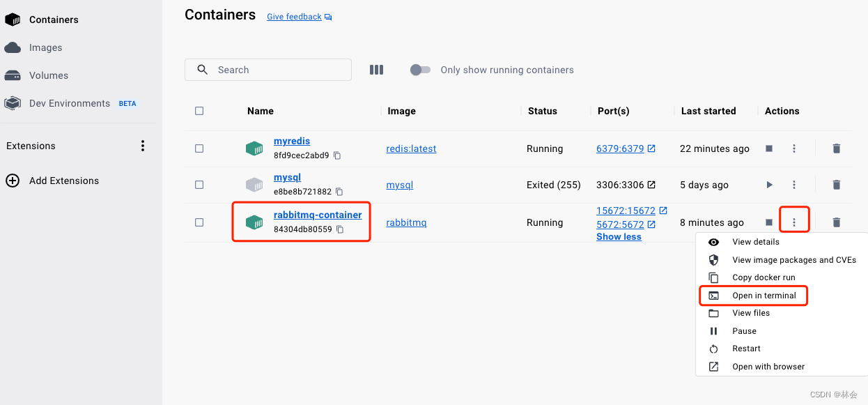The width and height of the screenshot is (868, 405).
Task: Check the mysql row checkbox
Action: point(199,185)
